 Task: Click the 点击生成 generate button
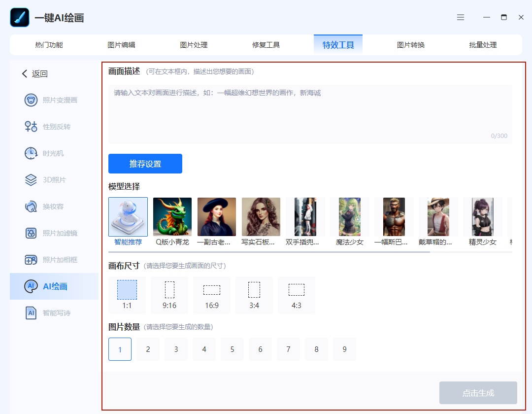coord(478,393)
